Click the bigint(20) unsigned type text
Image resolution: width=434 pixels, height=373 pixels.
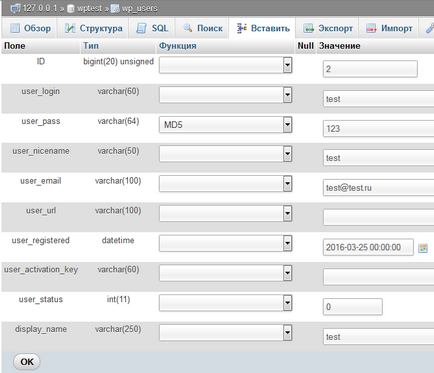coord(118,62)
